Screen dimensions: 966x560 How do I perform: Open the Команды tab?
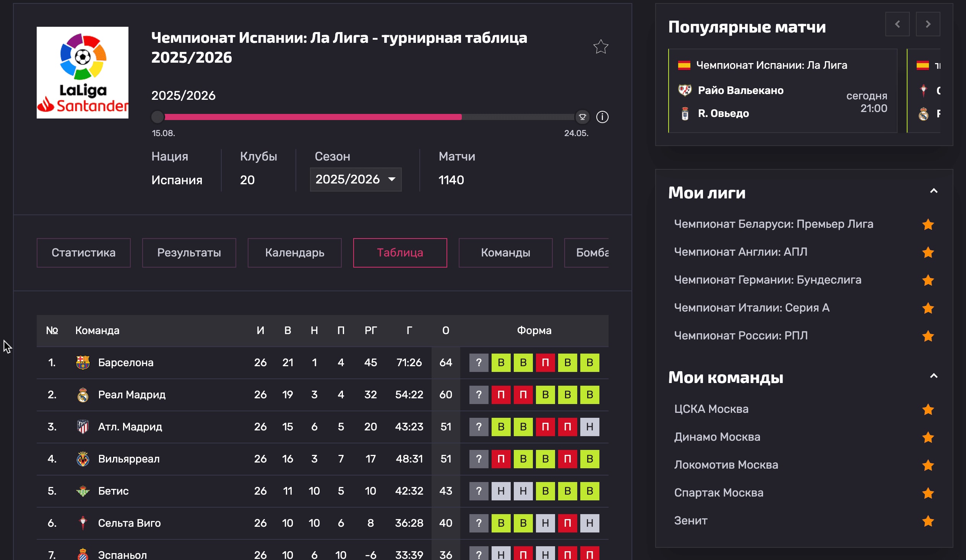(505, 253)
